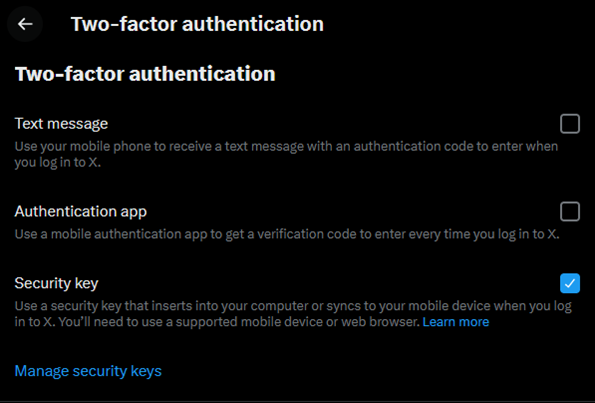Viewport: 595px width, 403px height.
Task: Enable the Authentication app checkbox
Action: tap(570, 211)
